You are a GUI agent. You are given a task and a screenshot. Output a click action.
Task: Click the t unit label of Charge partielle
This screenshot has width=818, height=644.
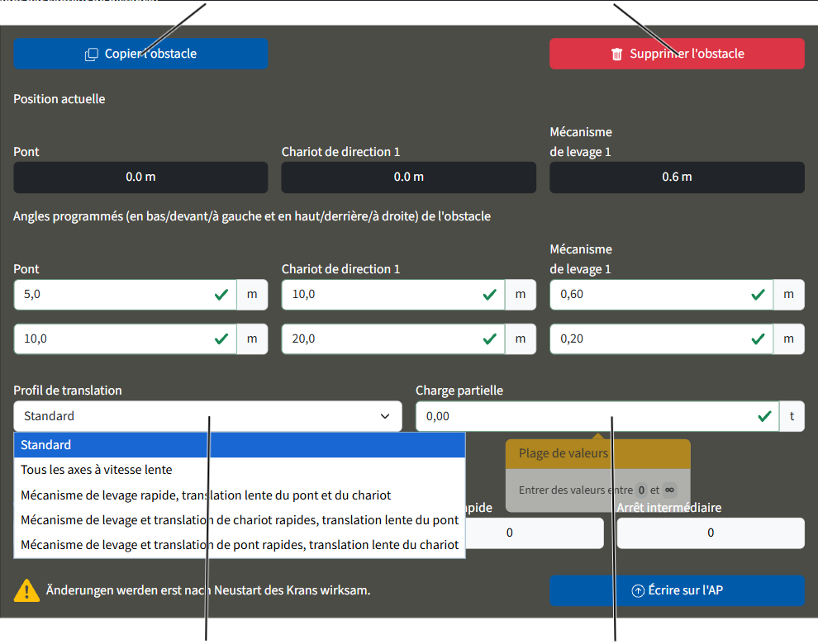(x=792, y=416)
